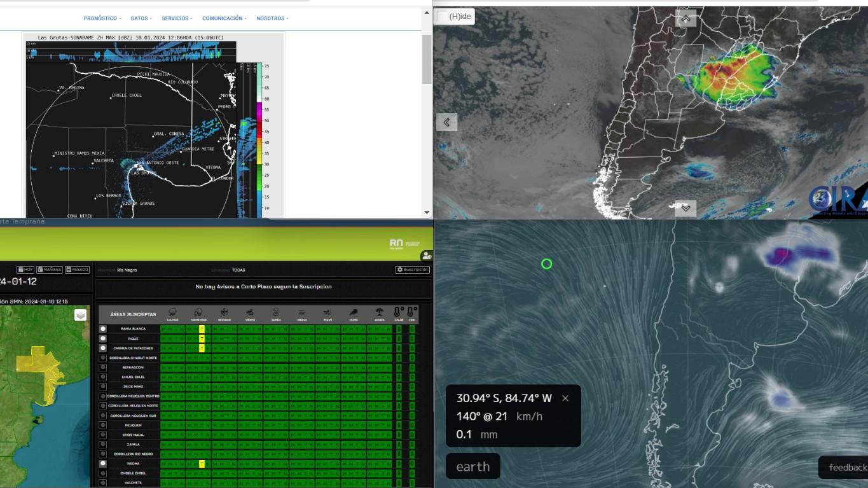
Task: Click the Calor thermometer column icon
Action: coord(399,312)
